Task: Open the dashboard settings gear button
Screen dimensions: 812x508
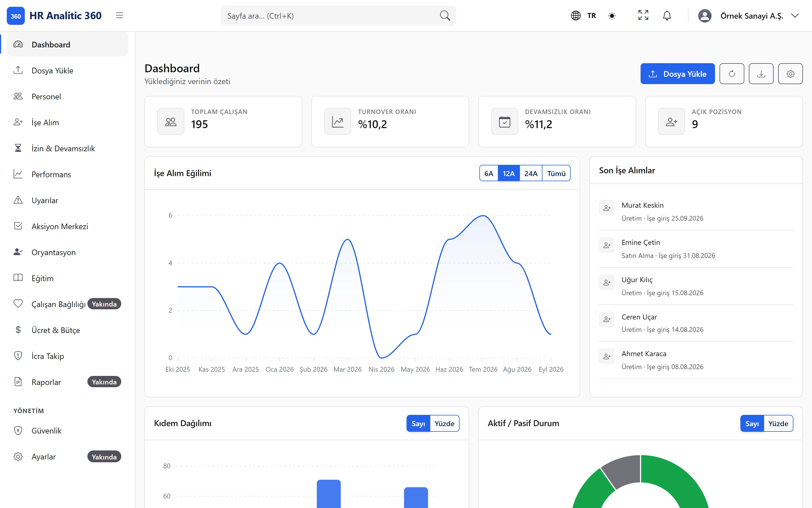Action: point(791,74)
